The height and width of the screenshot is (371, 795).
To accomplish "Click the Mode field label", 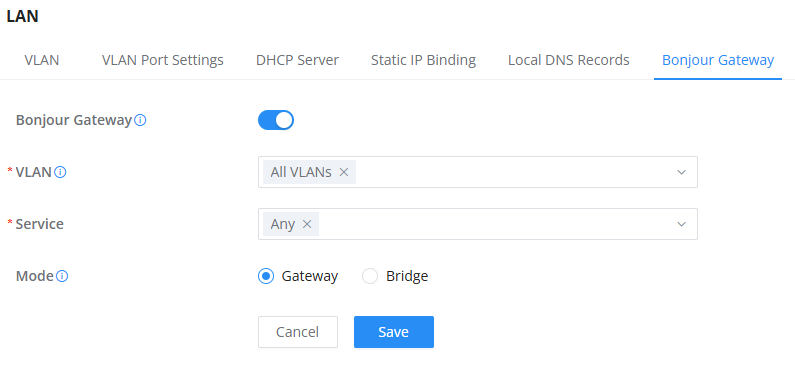I will (34, 276).
